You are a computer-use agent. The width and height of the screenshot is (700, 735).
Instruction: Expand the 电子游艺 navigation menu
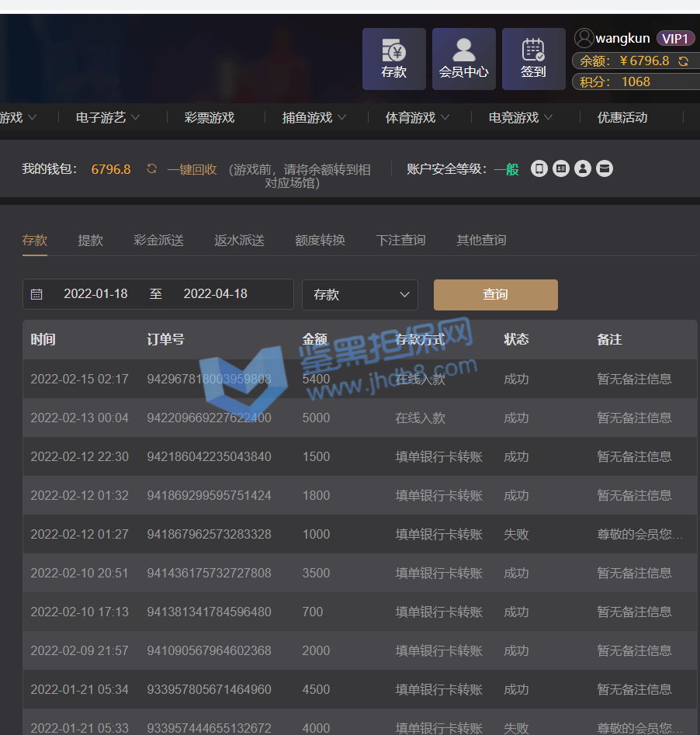[108, 118]
